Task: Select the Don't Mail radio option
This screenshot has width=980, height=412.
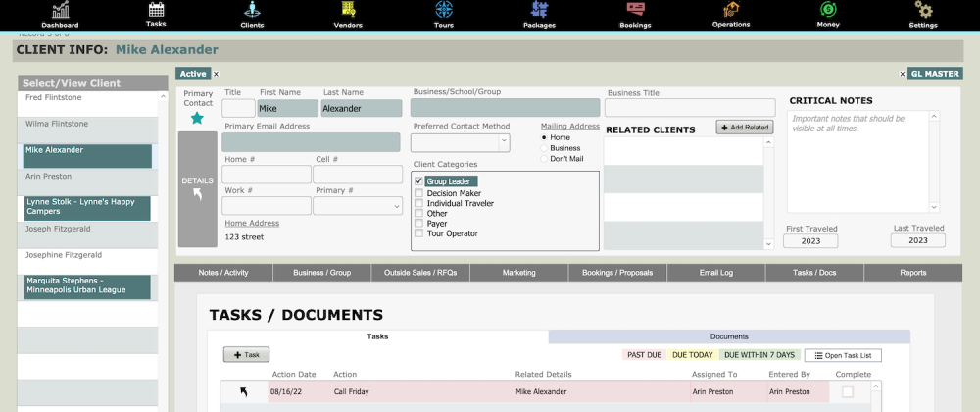Action: click(x=544, y=159)
